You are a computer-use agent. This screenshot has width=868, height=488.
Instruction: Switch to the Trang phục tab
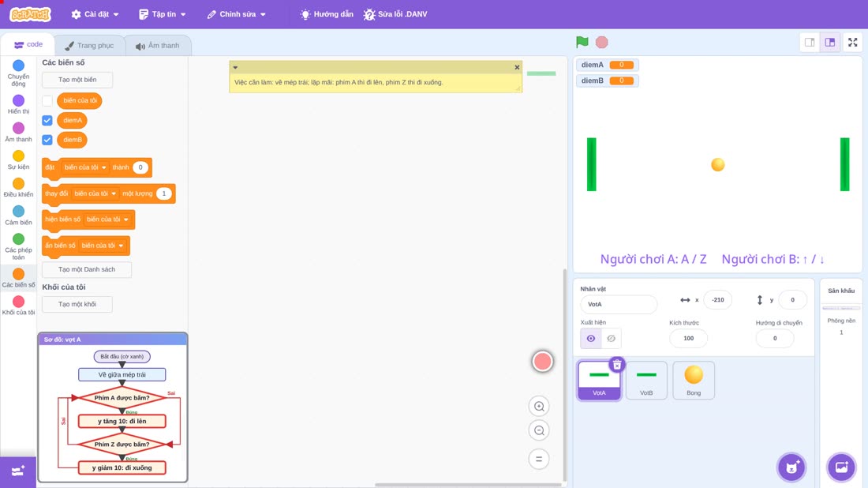pyautogui.click(x=89, y=46)
